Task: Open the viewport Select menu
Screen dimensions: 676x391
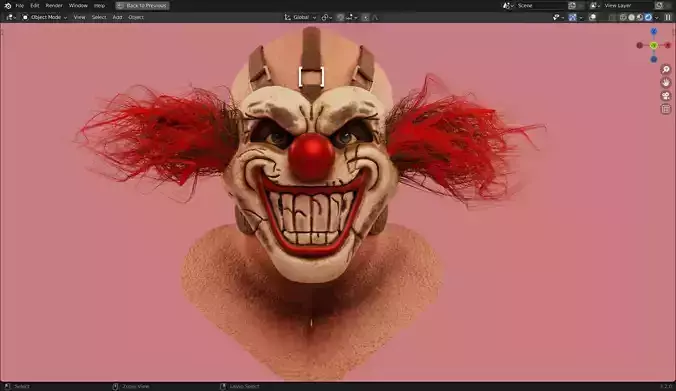Action: point(99,17)
